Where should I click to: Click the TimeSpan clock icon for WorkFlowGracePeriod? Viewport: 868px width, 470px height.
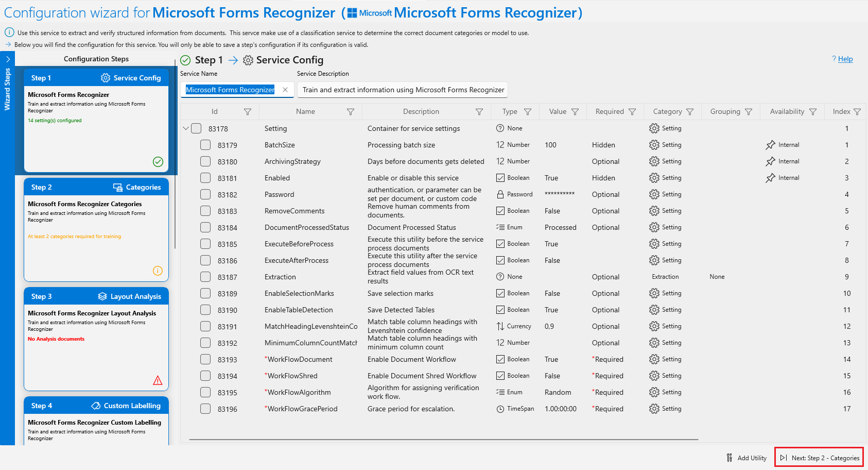(x=500, y=409)
